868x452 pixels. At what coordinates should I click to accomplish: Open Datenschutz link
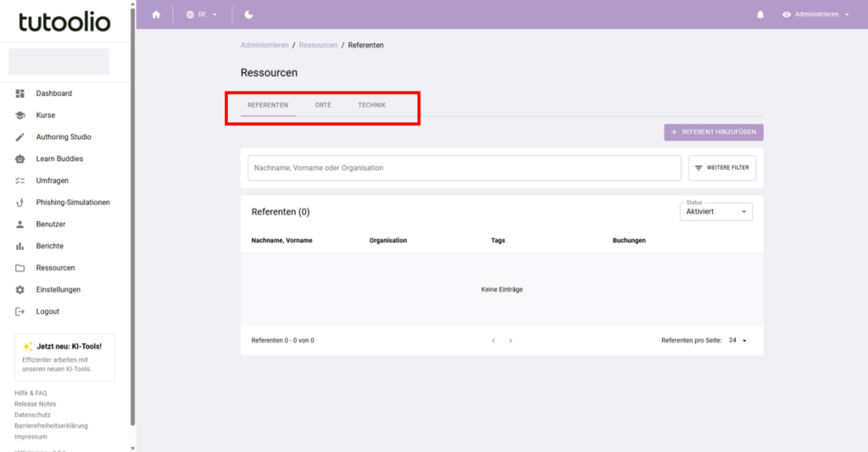pyautogui.click(x=32, y=415)
